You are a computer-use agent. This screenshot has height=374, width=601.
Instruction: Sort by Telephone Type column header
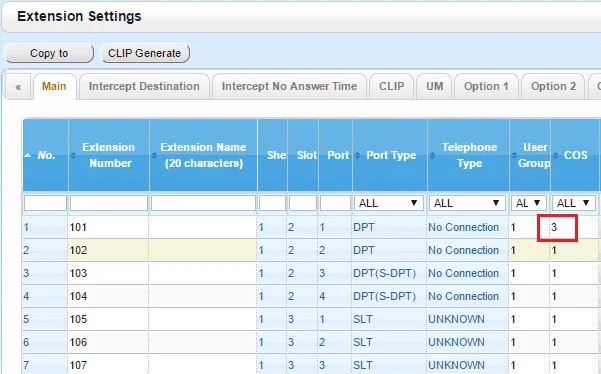pos(469,155)
